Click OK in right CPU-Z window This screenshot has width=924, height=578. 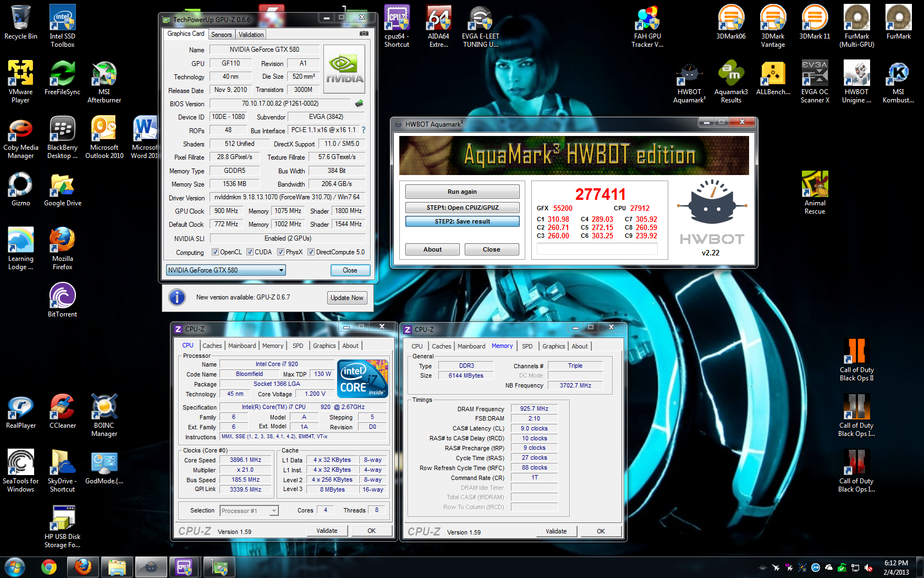click(x=601, y=531)
